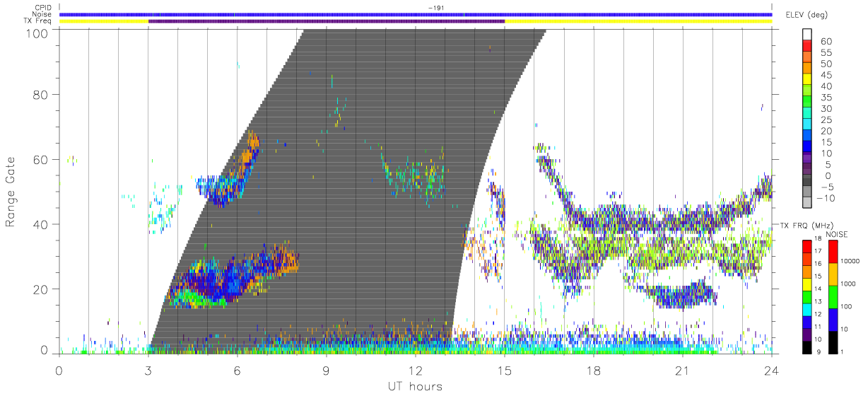Click the UT hours axis title

pos(415,386)
